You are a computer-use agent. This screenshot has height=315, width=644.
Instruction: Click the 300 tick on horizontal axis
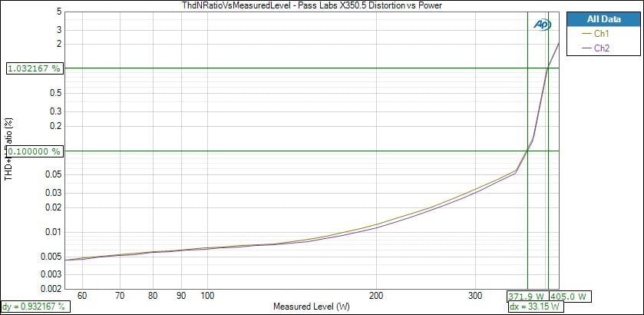[475, 295]
